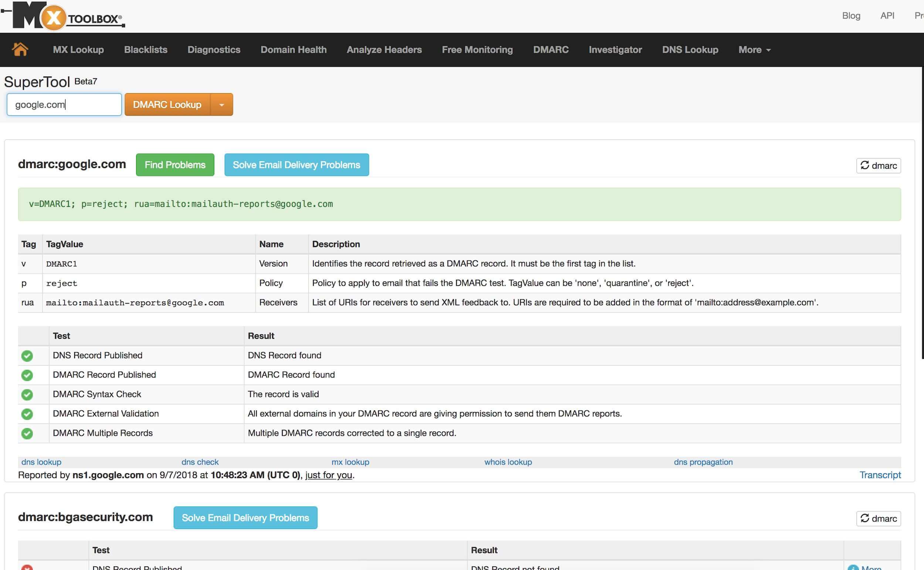
Task: Open Investigator in navigation bar
Action: click(x=615, y=50)
